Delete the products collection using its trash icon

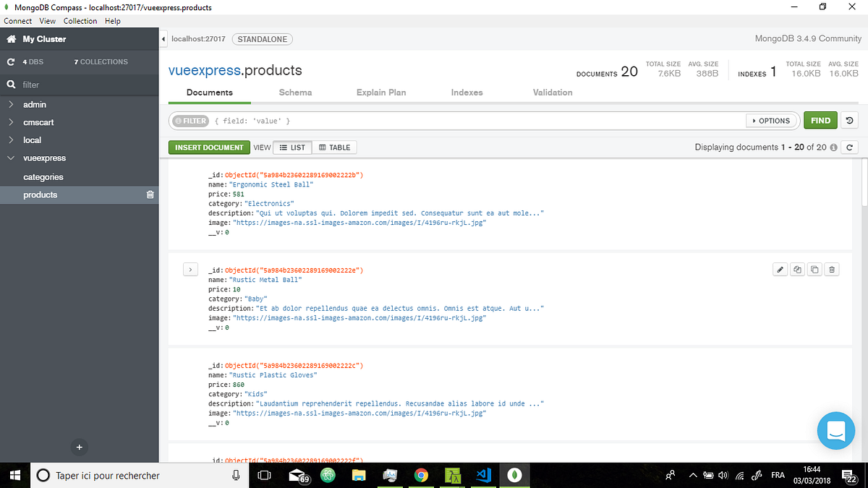pos(150,194)
